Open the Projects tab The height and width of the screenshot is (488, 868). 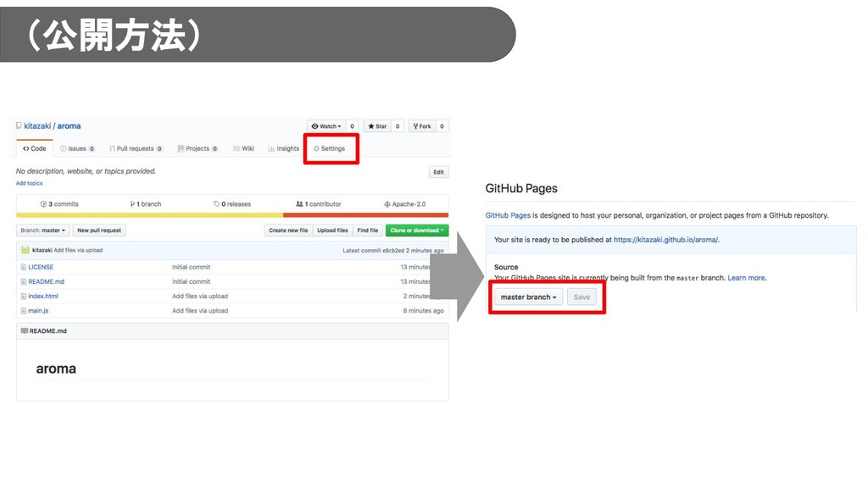198,149
